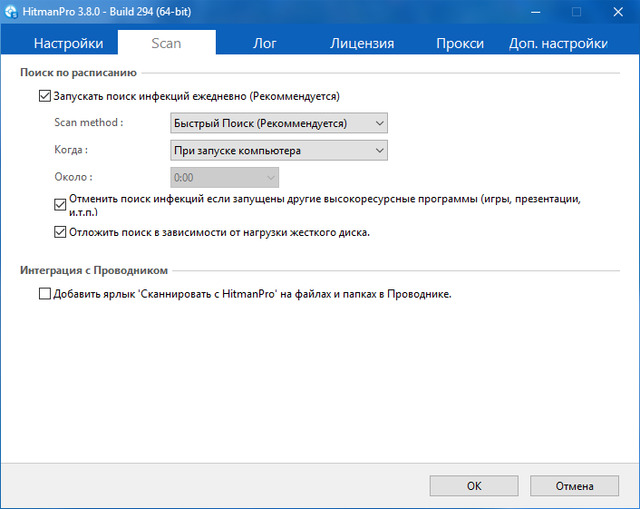Click the HitmanPro app icon in title bar
640x509 pixels.
click(x=12, y=12)
